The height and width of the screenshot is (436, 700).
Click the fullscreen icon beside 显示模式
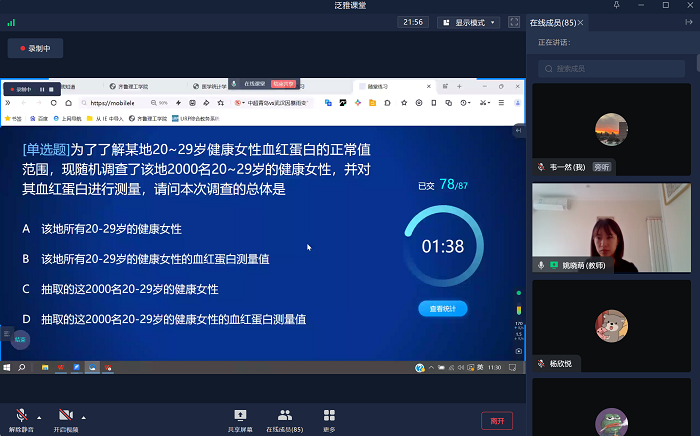(514, 22)
